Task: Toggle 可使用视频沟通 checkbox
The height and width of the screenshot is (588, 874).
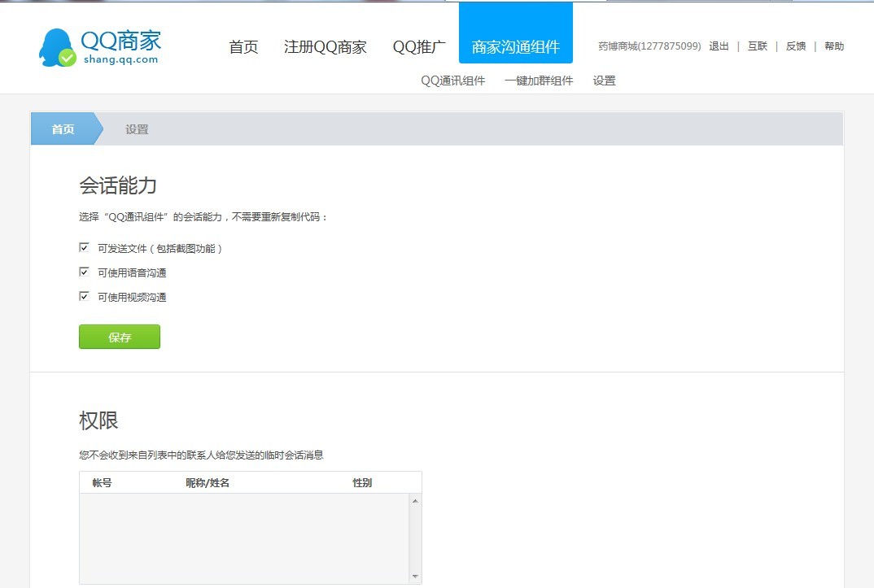Action: (x=84, y=297)
